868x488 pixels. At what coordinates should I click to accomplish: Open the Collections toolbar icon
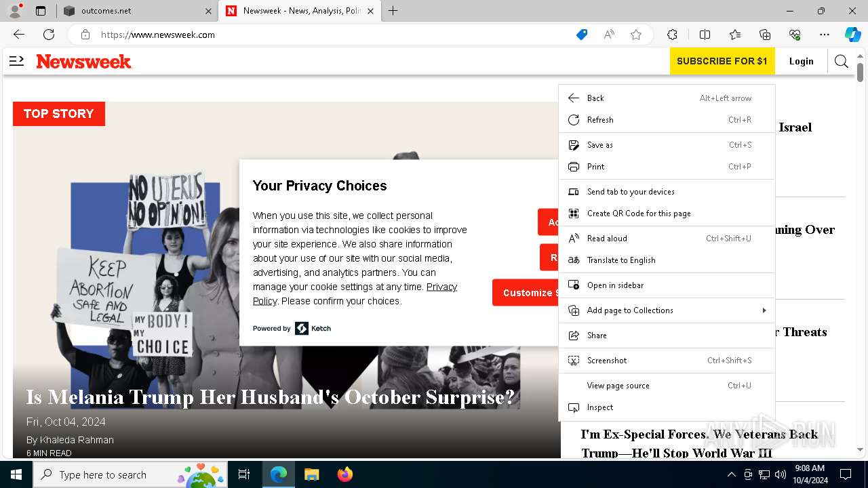click(x=765, y=35)
